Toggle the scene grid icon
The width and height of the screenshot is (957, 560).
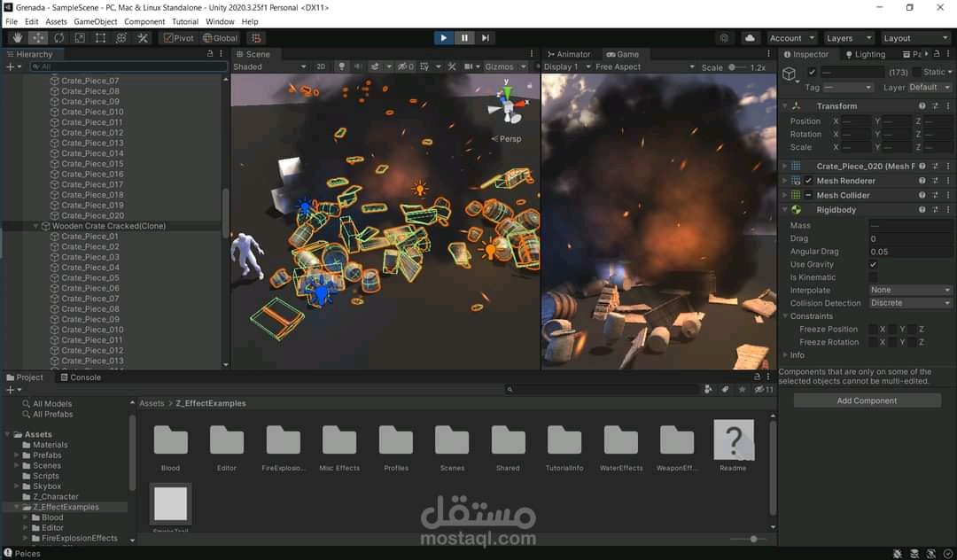pos(424,66)
